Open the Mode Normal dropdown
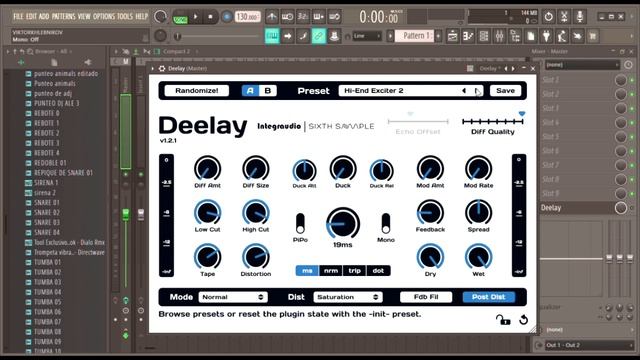 (x=233, y=297)
